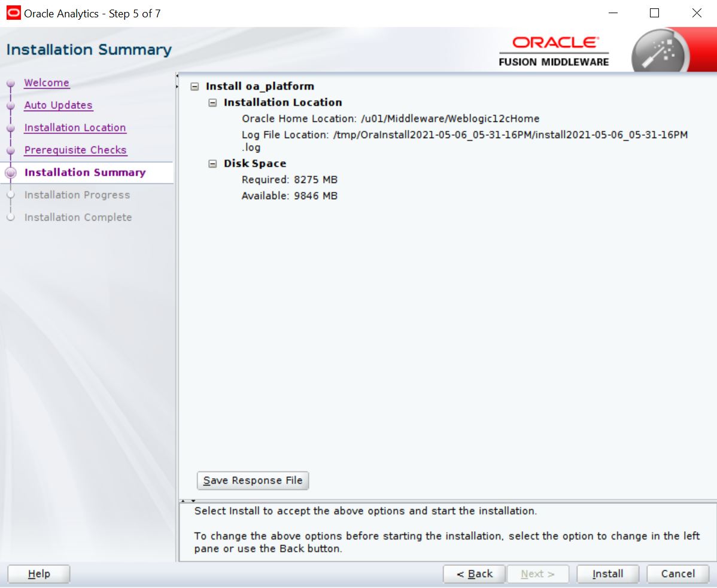This screenshot has width=717, height=588.
Task: Collapse the Installation Location section
Action: click(212, 103)
